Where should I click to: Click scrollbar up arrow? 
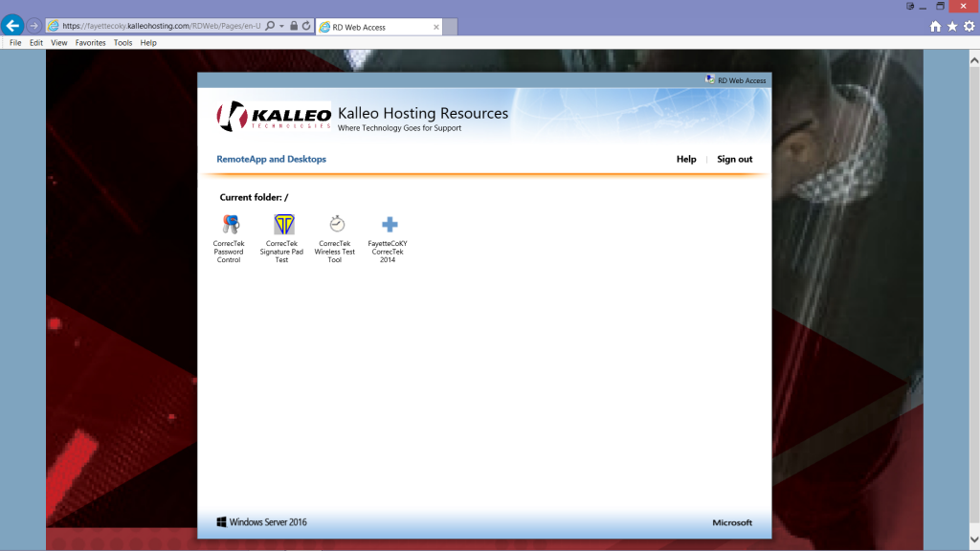(974, 60)
